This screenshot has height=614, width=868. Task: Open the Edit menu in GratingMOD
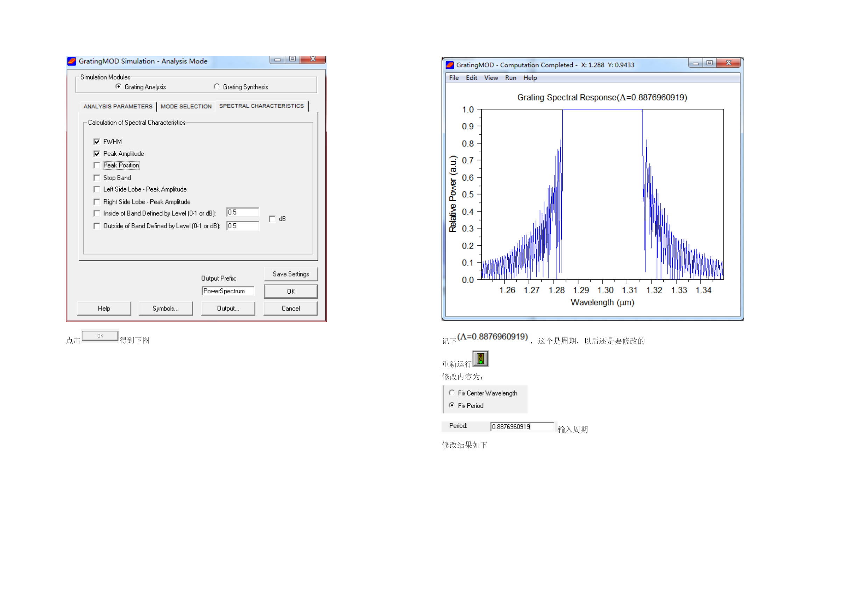pyautogui.click(x=471, y=78)
